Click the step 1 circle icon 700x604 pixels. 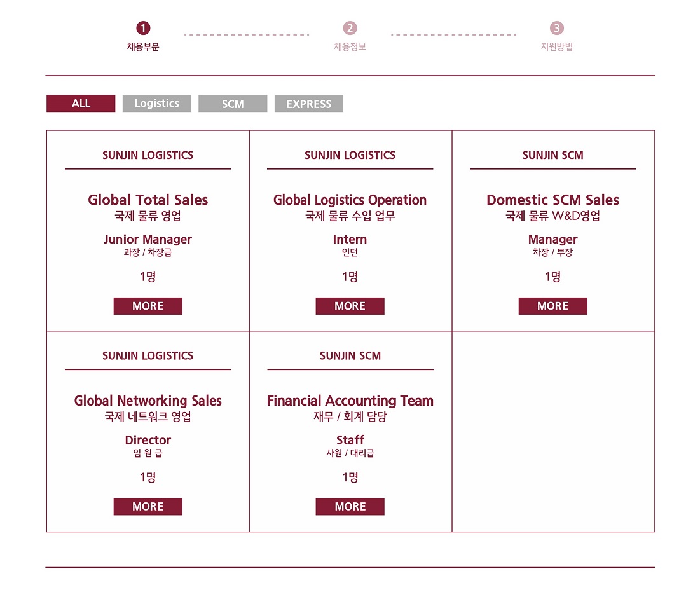[x=143, y=28]
